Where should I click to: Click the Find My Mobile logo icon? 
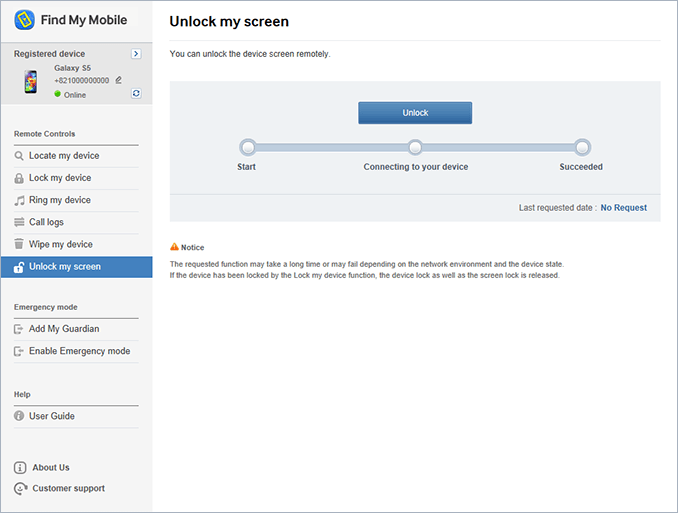click(x=27, y=20)
